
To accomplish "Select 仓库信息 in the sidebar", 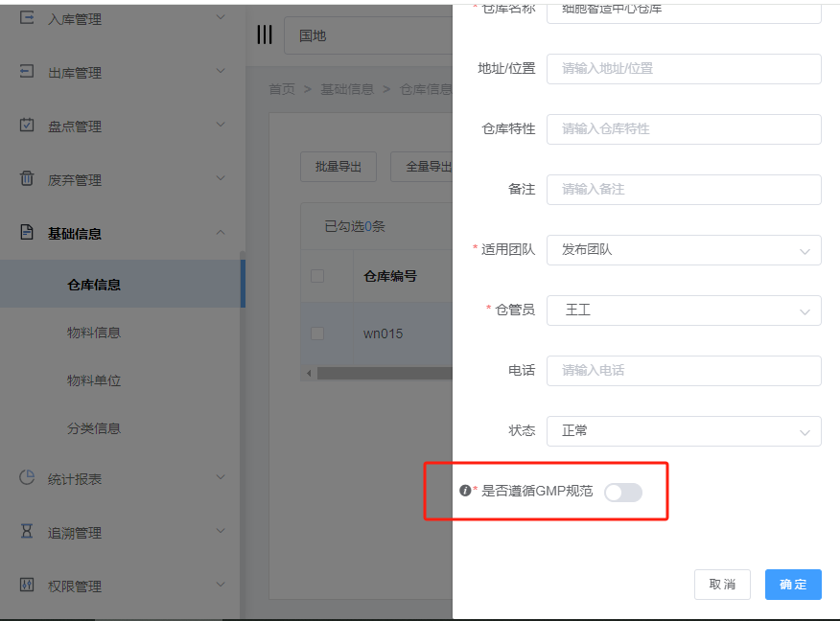I will pos(122,285).
